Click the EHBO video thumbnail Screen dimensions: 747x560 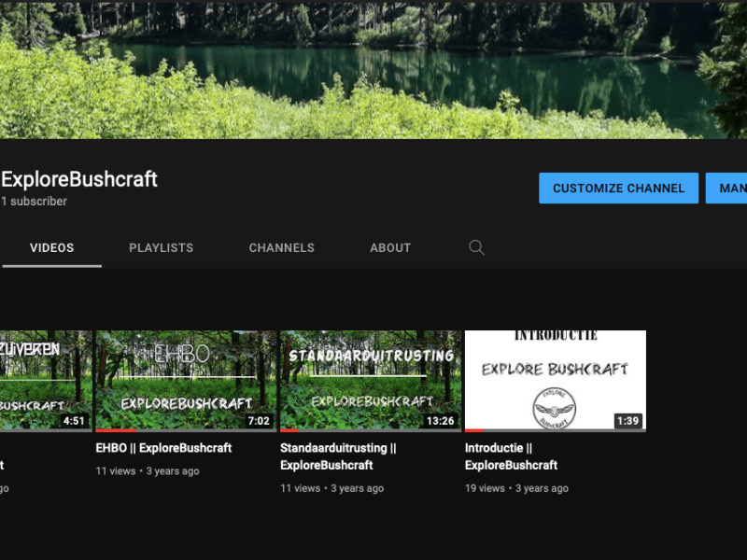tap(184, 380)
